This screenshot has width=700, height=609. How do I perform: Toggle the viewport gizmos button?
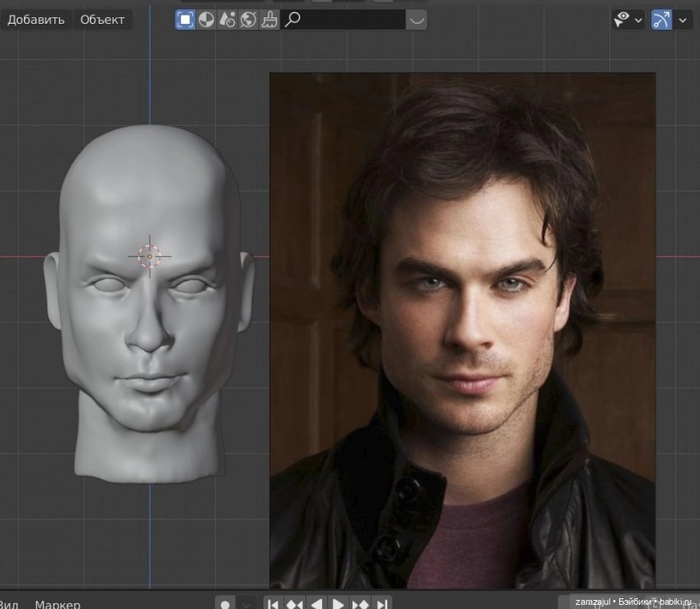(661, 20)
